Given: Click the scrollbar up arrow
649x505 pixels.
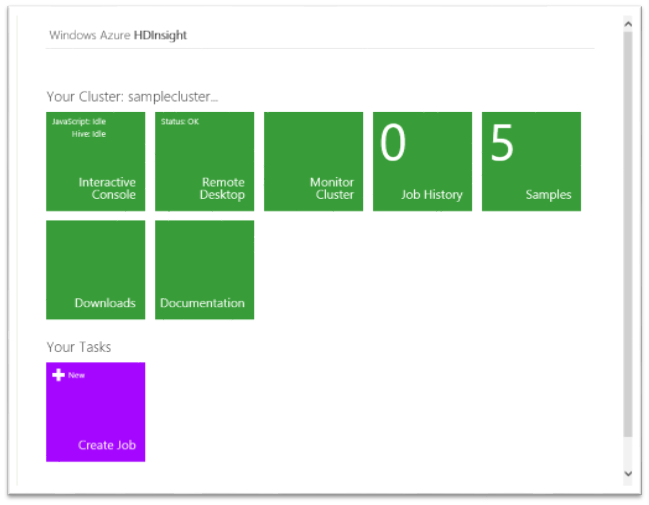Looking at the screenshot, I should pyautogui.click(x=628, y=24).
